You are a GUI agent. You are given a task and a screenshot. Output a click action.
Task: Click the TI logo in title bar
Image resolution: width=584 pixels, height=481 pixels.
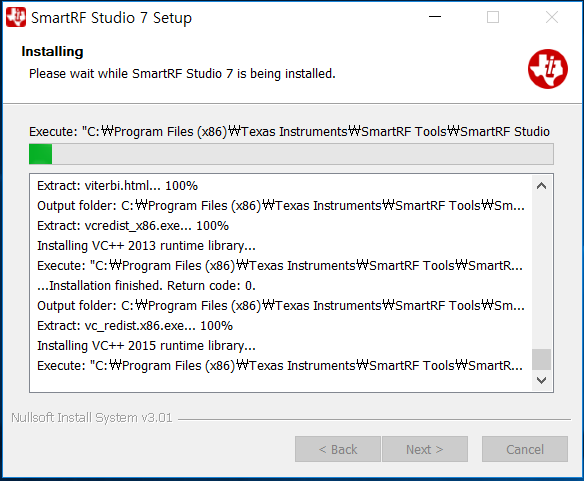coord(16,17)
